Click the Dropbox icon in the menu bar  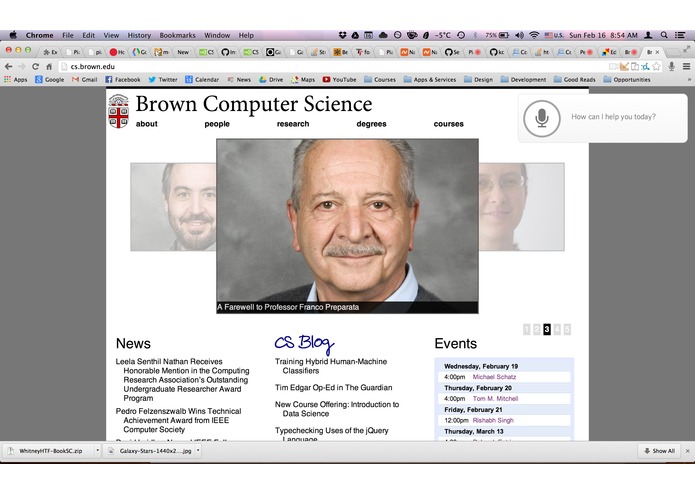(342, 35)
